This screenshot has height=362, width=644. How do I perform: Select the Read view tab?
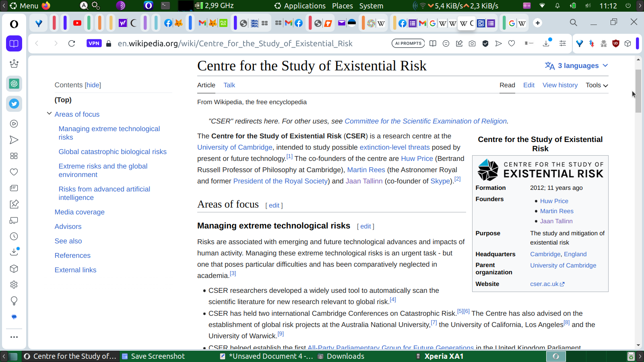[507, 85]
